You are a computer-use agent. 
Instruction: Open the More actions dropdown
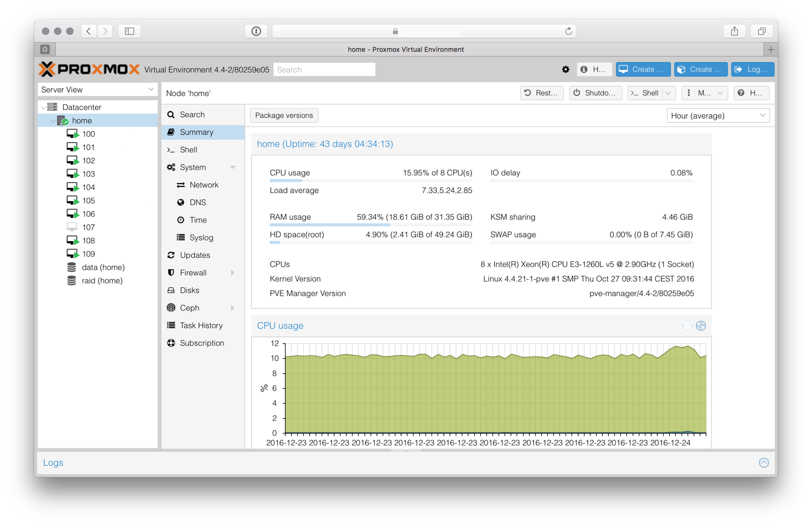[705, 93]
